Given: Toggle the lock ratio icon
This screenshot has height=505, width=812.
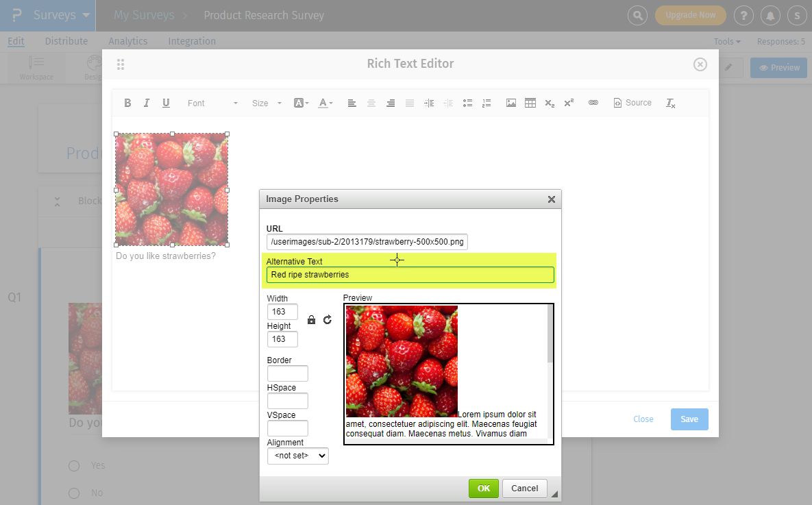Looking at the screenshot, I should pos(311,319).
